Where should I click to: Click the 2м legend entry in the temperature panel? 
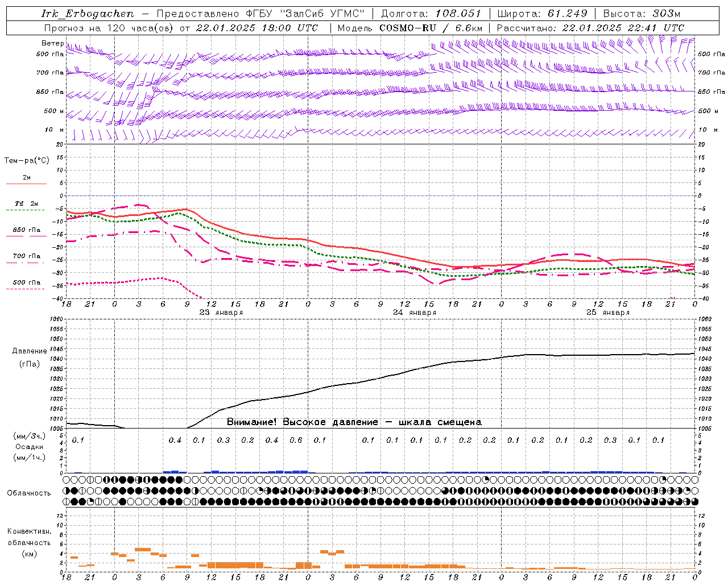coord(27,178)
